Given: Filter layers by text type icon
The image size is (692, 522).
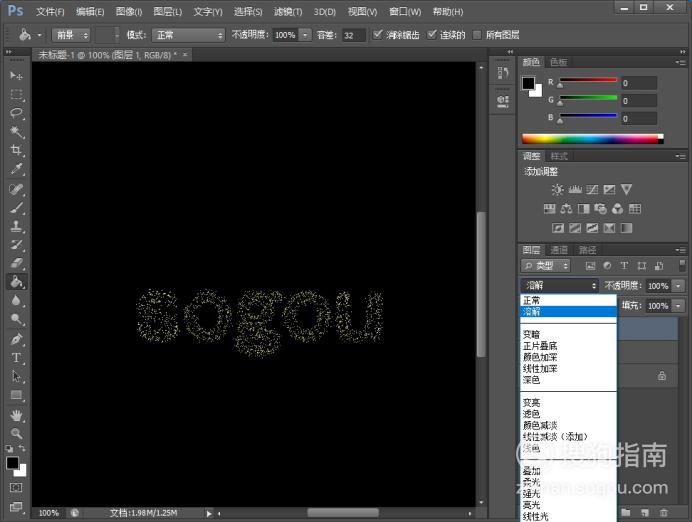Looking at the screenshot, I should click(624, 266).
